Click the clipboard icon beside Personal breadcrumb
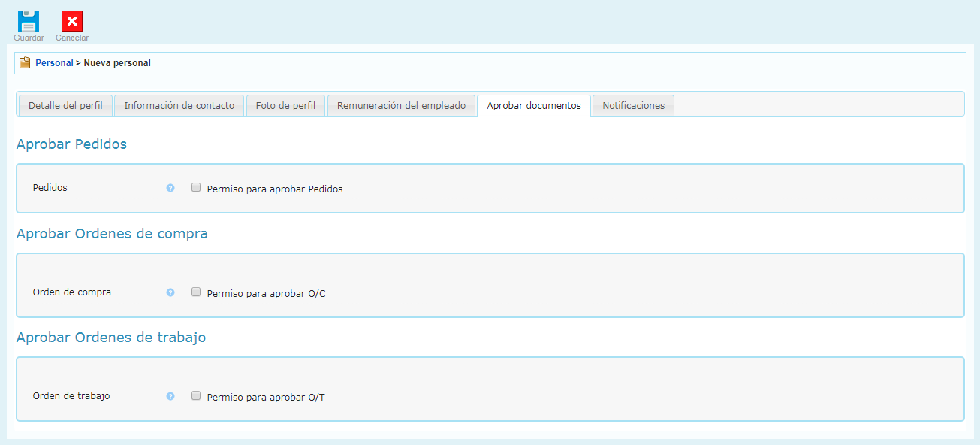This screenshot has width=980, height=445. click(x=25, y=63)
